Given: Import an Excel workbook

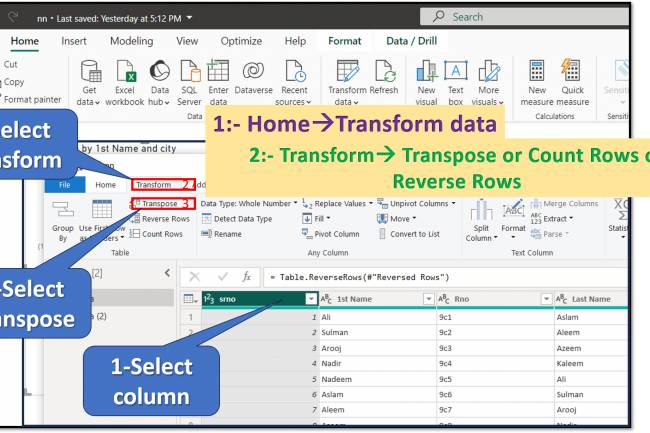Looking at the screenshot, I should click(124, 83).
